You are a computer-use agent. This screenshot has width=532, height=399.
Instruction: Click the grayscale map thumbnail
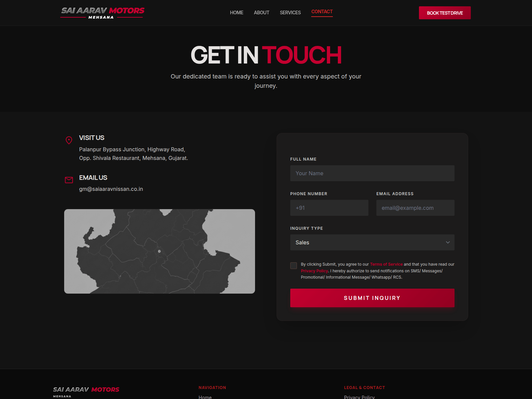[x=160, y=251]
